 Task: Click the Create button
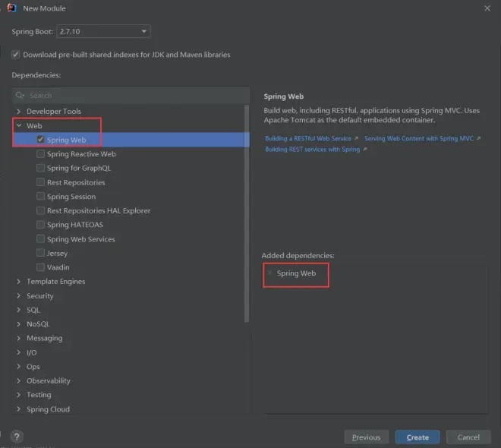pyautogui.click(x=417, y=437)
